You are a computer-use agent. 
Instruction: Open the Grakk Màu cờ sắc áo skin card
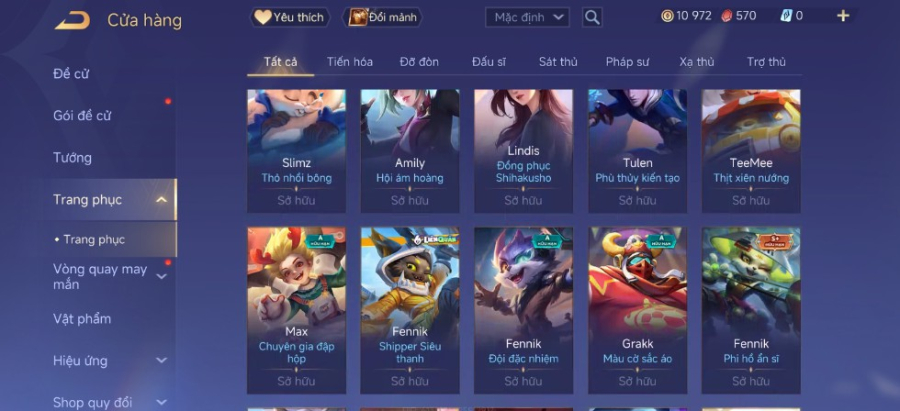click(x=637, y=310)
